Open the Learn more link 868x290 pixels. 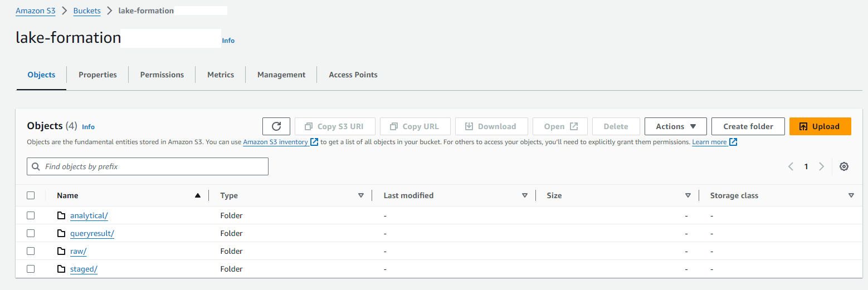pyautogui.click(x=709, y=142)
